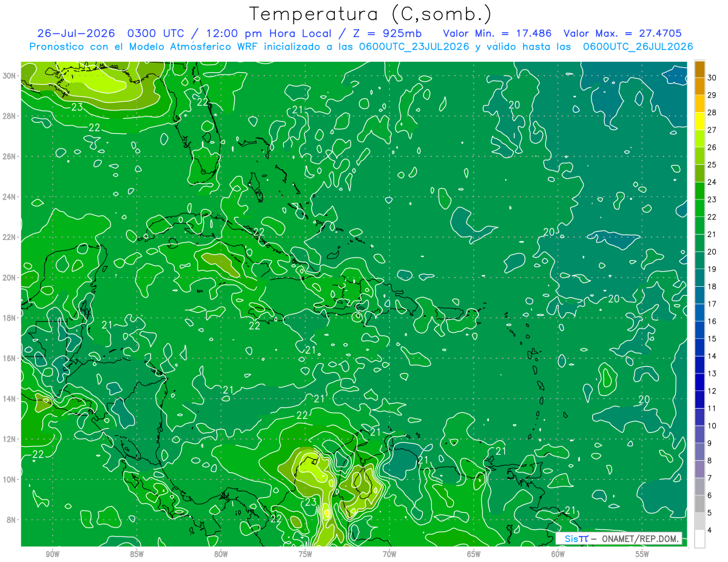Viewport: 728px width, 562px height.
Task: Click the longitude axis label 85W
Action: (136, 554)
